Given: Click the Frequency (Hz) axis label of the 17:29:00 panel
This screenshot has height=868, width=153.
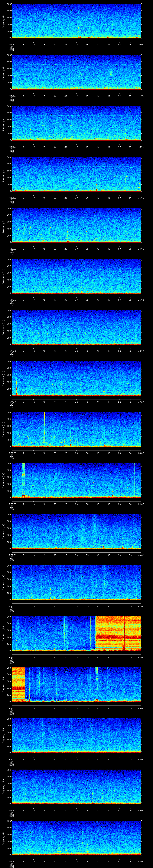Looking at the screenshot, I should 3,21.
